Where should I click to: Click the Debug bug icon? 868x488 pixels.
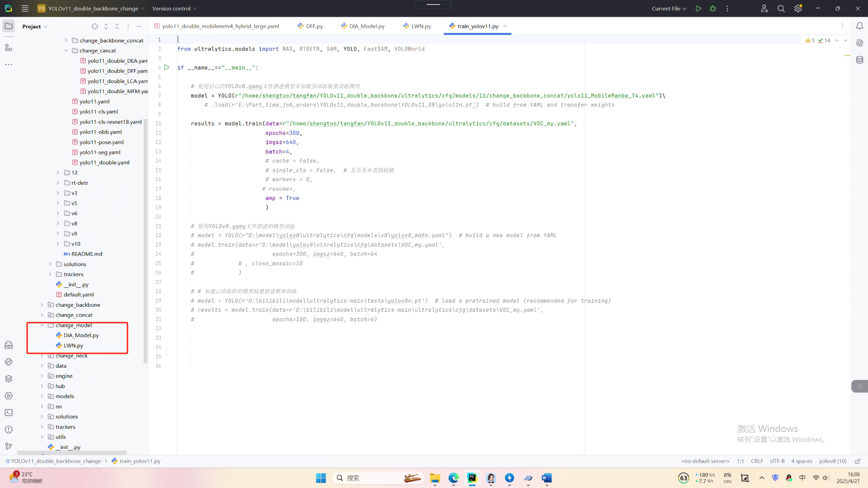tap(713, 9)
